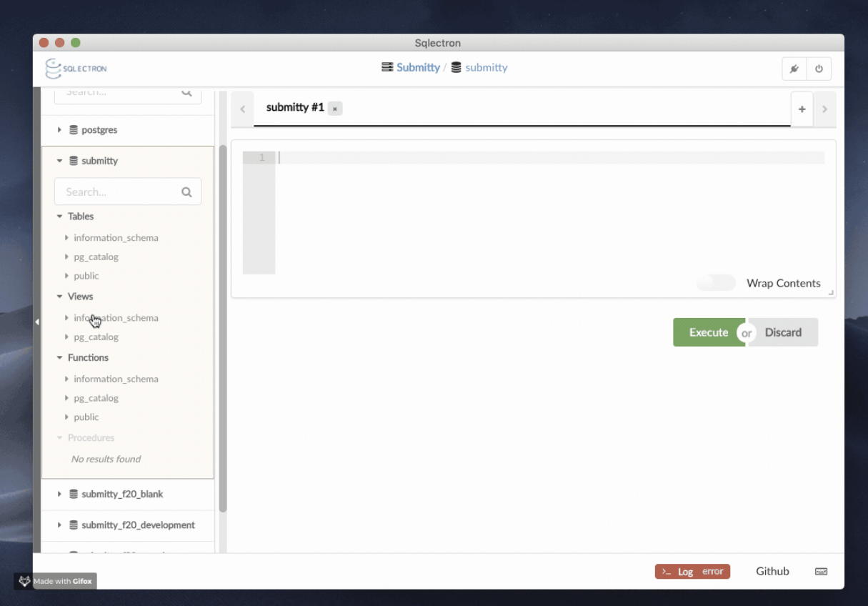The width and height of the screenshot is (868, 606).
Task: Click the postgres database icon
Action: (74, 130)
